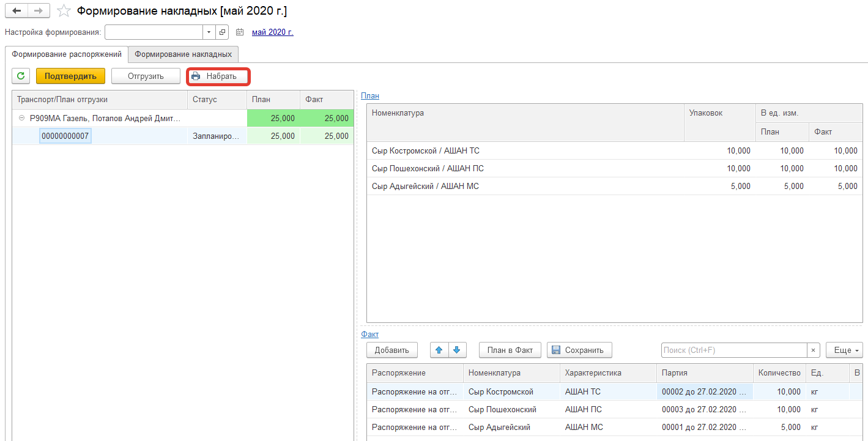Select the Формирование распоряжений tab

(67, 54)
